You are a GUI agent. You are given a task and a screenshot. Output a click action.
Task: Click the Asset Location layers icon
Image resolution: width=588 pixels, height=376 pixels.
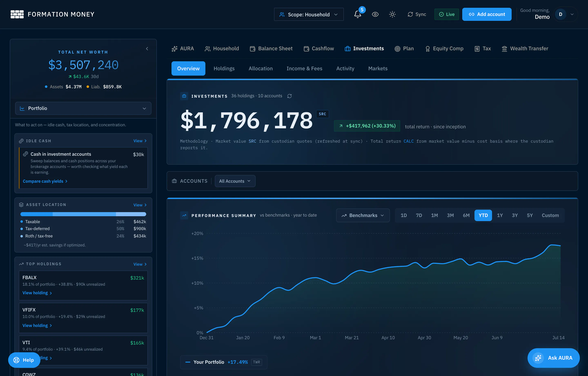pyautogui.click(x=21, y=205)
